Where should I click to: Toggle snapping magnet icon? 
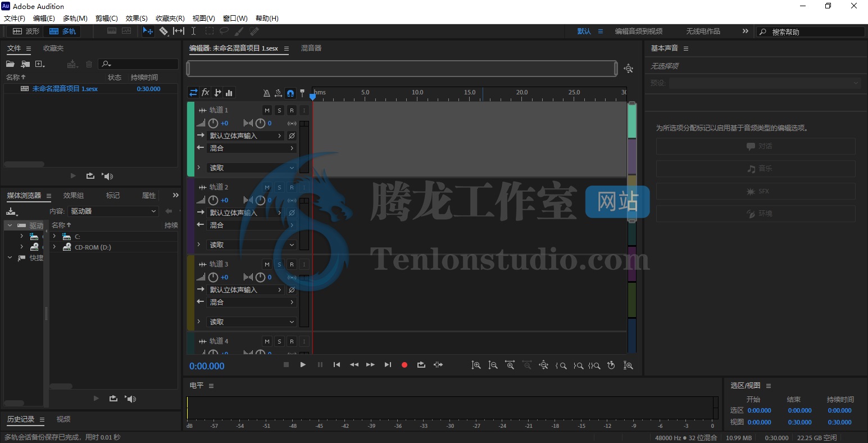(290, 93)
